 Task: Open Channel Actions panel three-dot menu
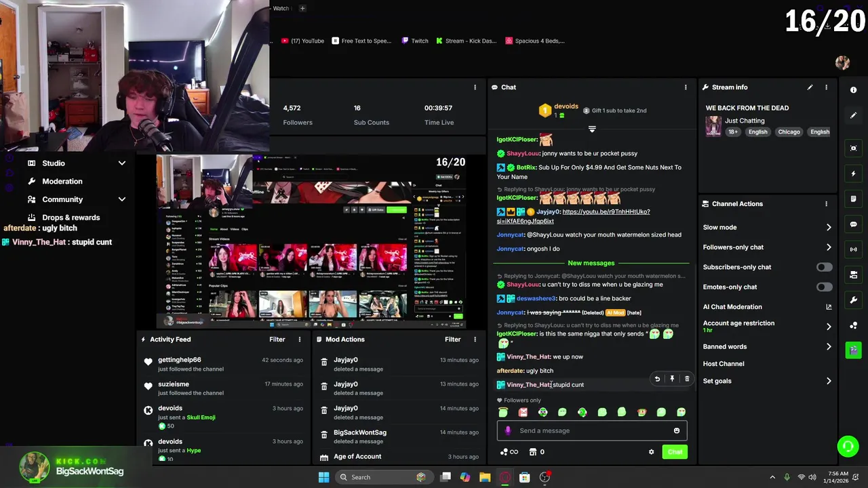pyautogui.click(x=826, y=204)
